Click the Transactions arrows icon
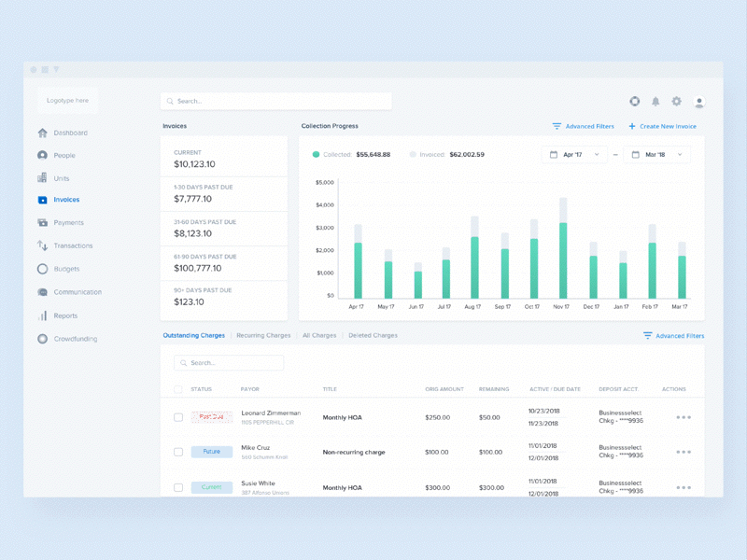747x560 pixels. click(x=42, y=245)
